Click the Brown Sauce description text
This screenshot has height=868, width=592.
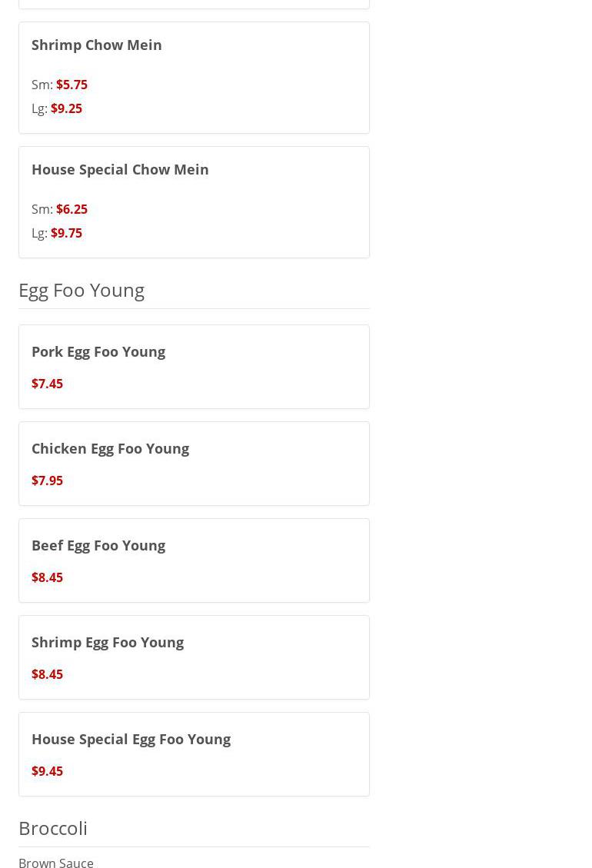[x=56, y=863]
